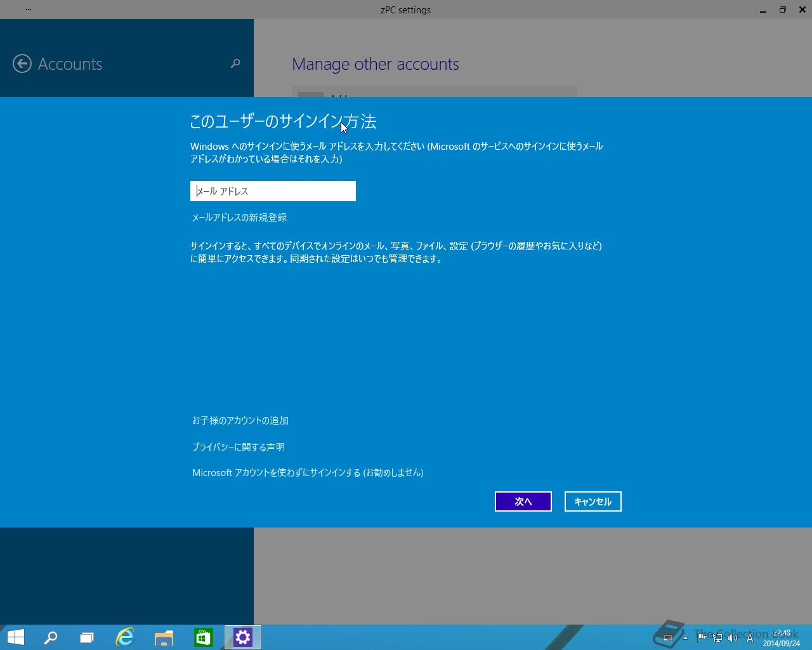Open File Explorer from the taskbar
This screenshot has width=812, height=650.
[x=164, y=637]
